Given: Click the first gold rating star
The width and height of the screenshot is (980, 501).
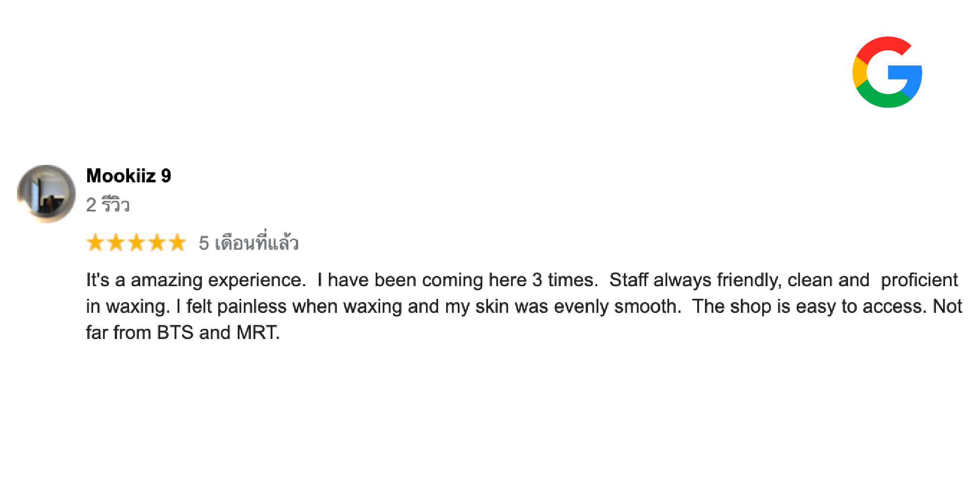Looking at the screenshot, I should [95, 242].
